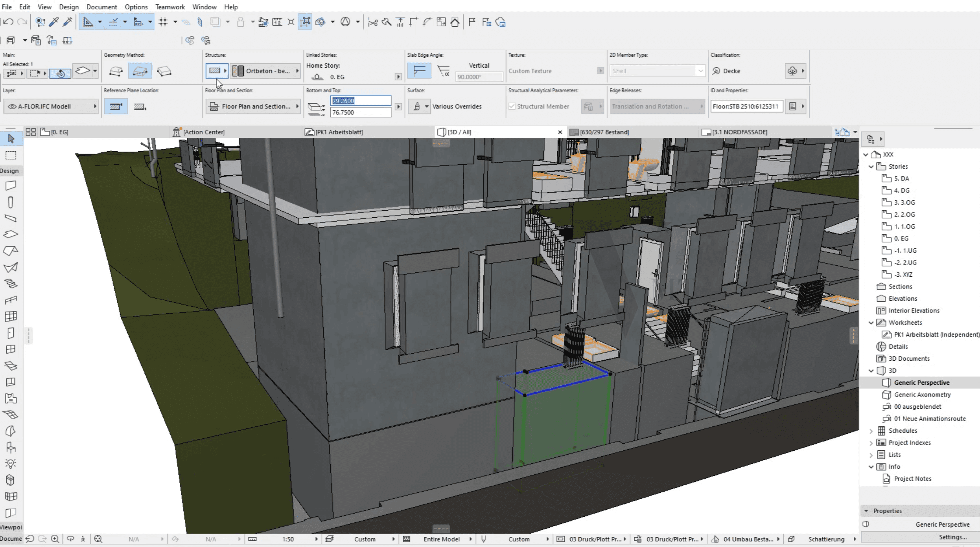Open Floor Plan and Section dropdown

pos(253,106)
